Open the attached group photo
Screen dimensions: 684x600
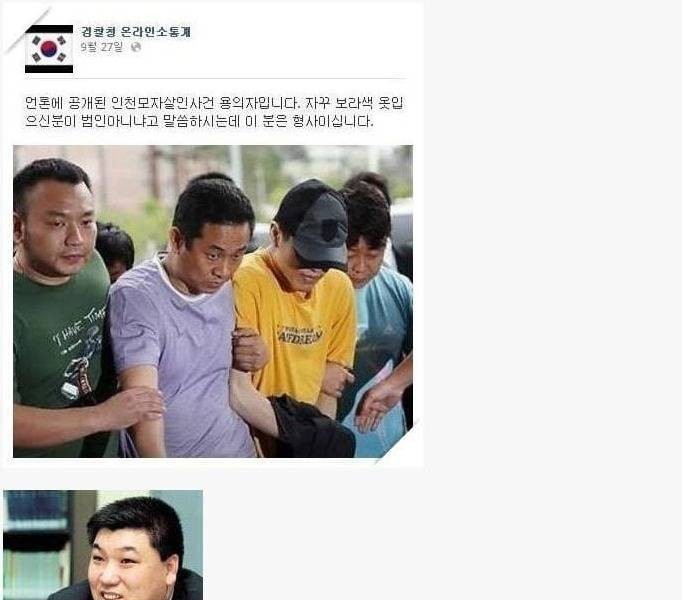213,301
